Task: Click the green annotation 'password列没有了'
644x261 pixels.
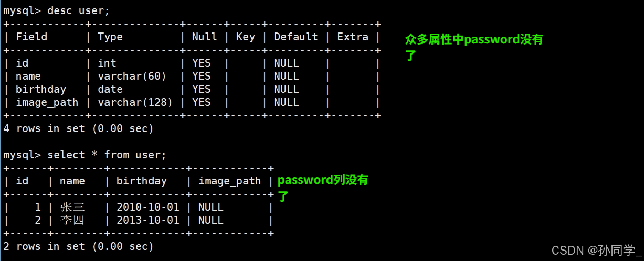Action: [323, 188]
